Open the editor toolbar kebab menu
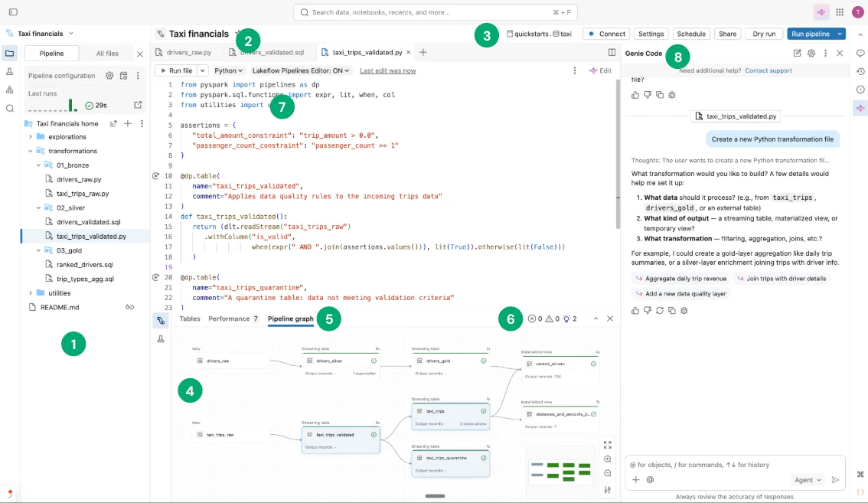Image resolution: width=868 pixels, height=503 pixels. click(575, 70)
